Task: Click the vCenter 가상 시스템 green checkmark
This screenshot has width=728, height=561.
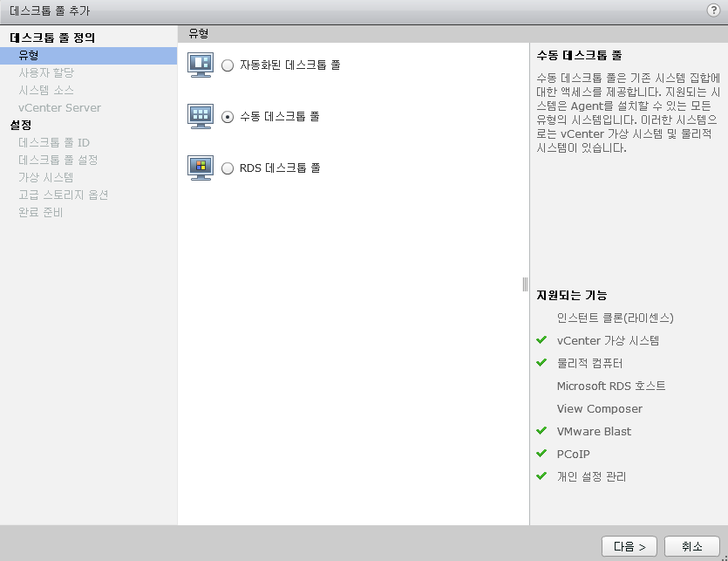Action: 541,339
